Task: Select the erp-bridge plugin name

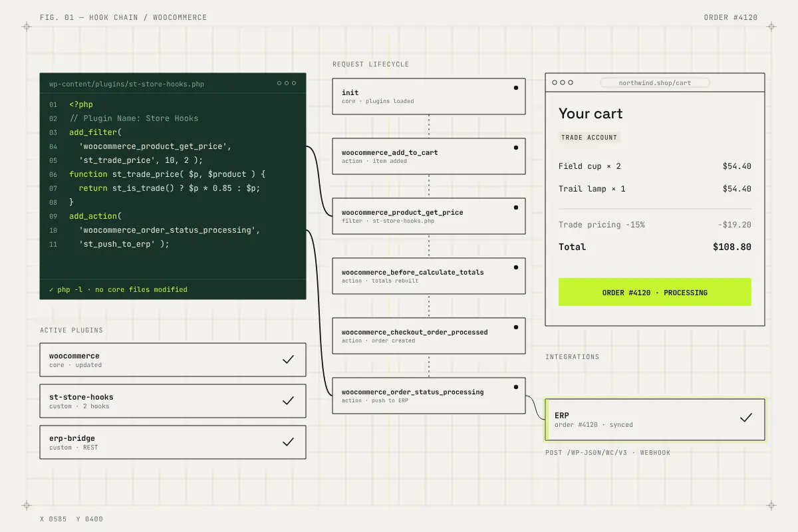Action: point(72,438)
